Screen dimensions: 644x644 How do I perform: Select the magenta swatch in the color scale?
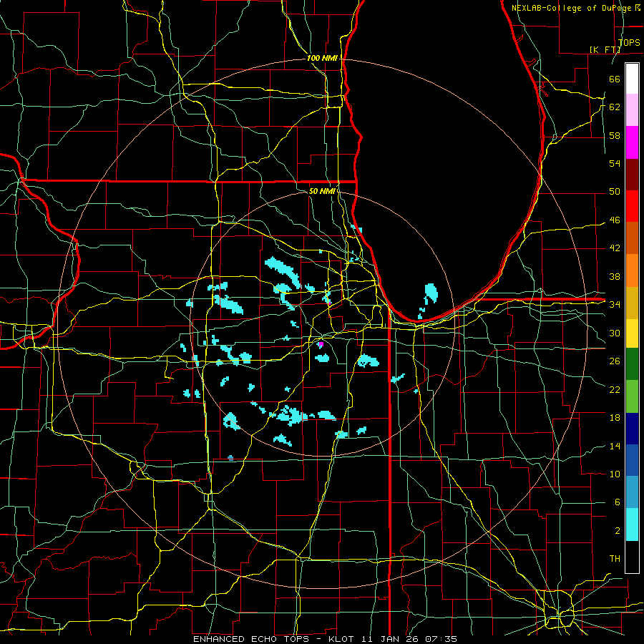click(632, 142)
